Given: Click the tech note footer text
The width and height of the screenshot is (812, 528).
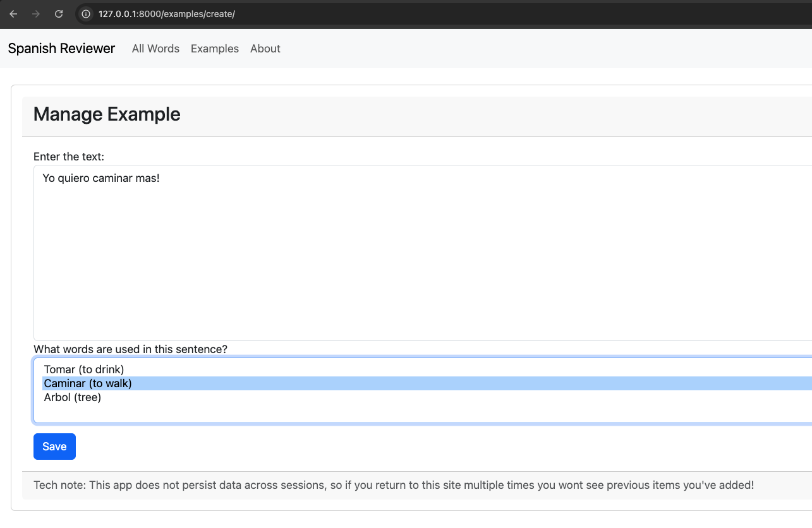Looking at the screenshot, I should click(392, 485).
